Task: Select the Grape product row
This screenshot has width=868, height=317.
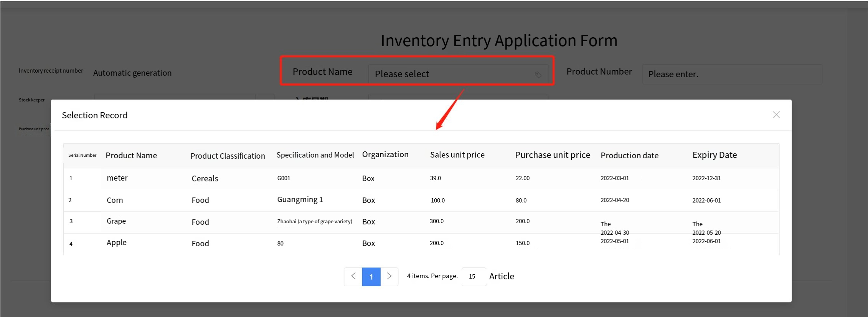Action: tap(116, 221)
